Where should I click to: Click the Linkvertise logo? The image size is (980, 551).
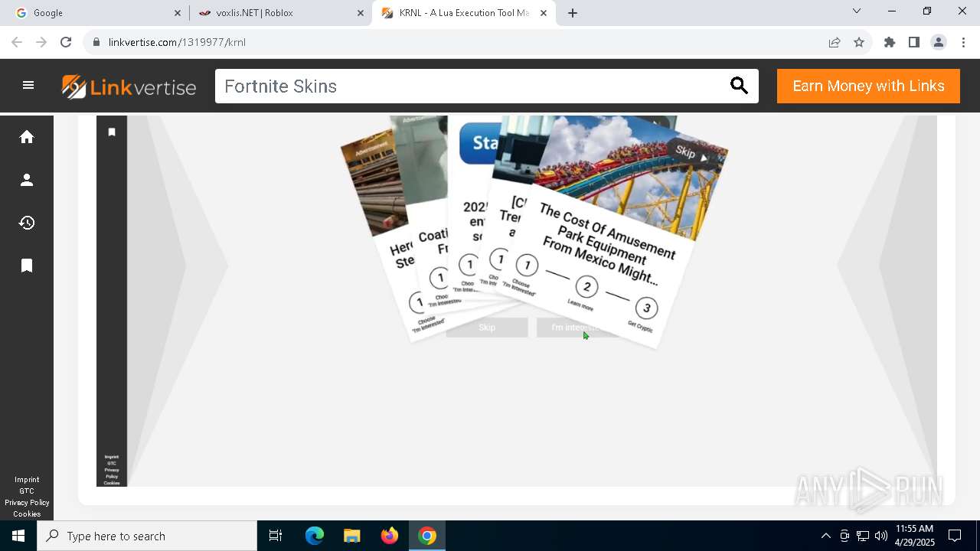pyautogui.click(x=129, y=86)
